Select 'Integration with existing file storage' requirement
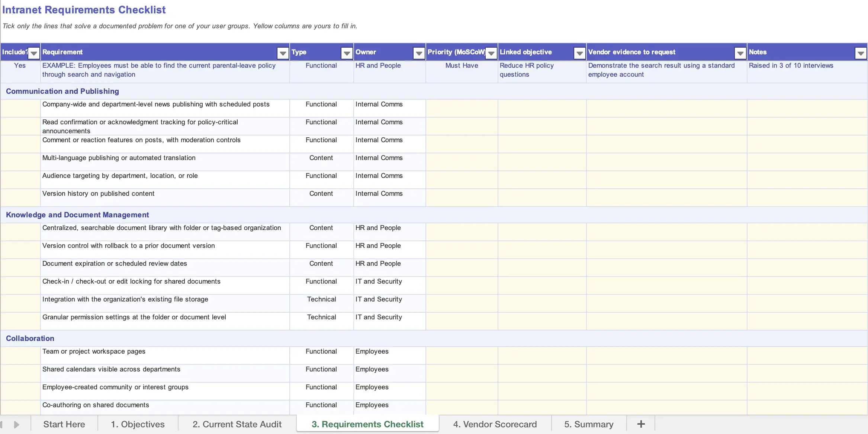 165,303
